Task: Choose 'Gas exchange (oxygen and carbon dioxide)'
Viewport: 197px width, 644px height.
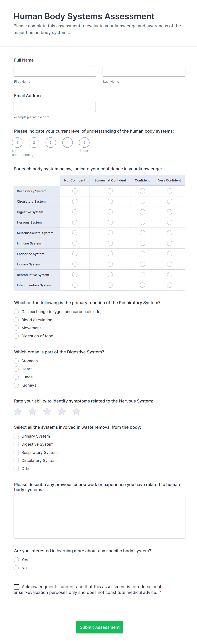Action: [16, 312]
